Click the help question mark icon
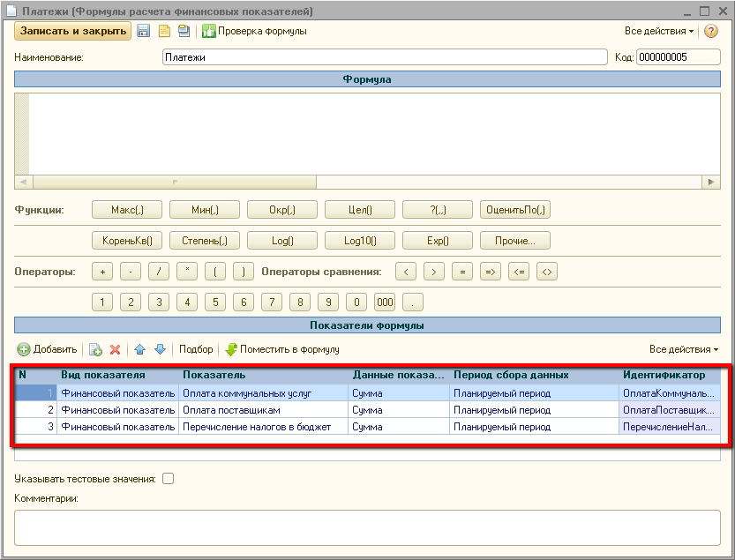This screenshot has width=735, height=560. point(711,31)
